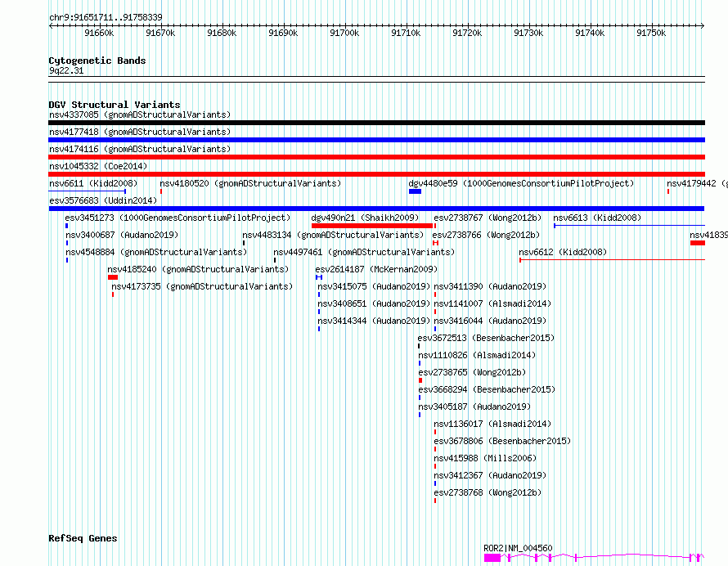Open nsv4483134 gnomAD variant label

pos(333,235)
